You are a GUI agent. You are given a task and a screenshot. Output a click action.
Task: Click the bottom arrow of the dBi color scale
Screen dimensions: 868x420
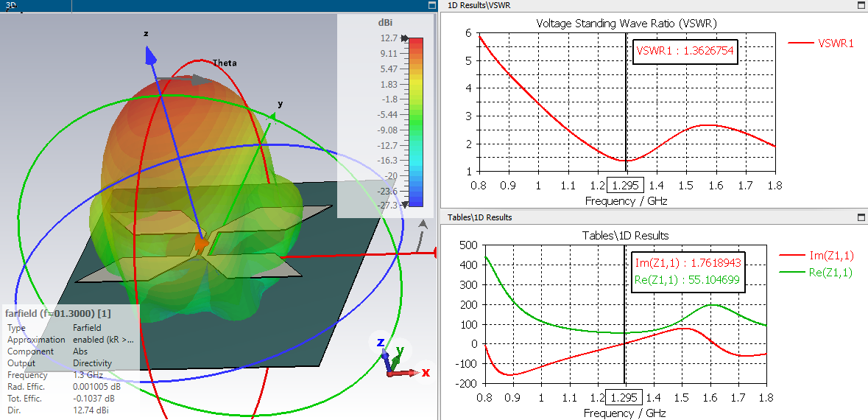[x=405, y=205]
